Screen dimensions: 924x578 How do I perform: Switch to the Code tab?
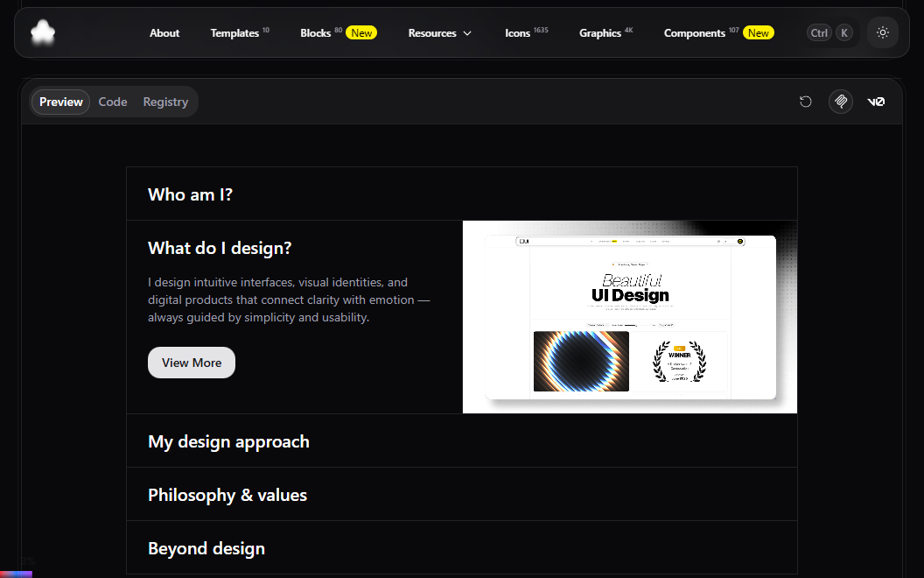pyautogui.click(x=113, y=102)
